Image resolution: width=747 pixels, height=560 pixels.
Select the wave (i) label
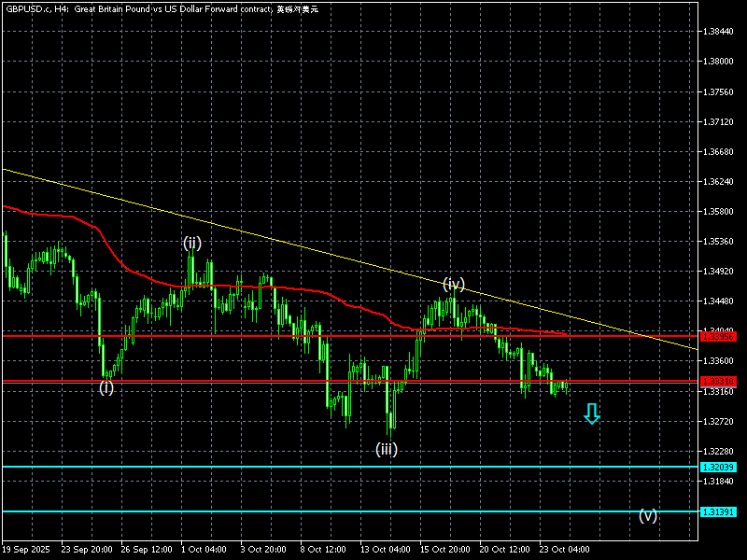(106, 387)
